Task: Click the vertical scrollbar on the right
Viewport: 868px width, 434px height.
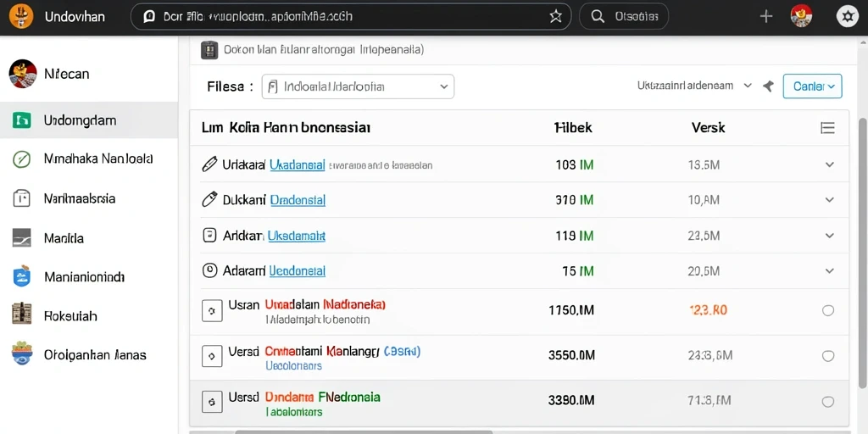Action: tap(863, 252)
